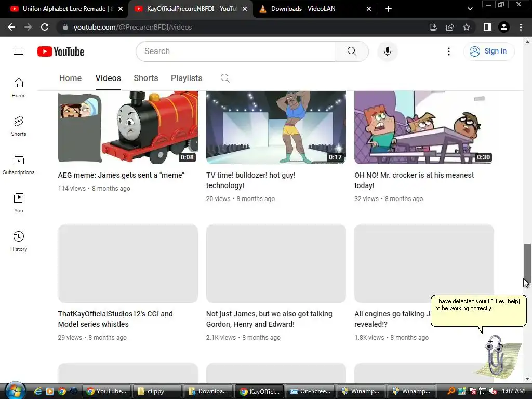Click the runway bodybuilder video thumbnail
This screenshot has width=532, height=399.
coord(276,127)
